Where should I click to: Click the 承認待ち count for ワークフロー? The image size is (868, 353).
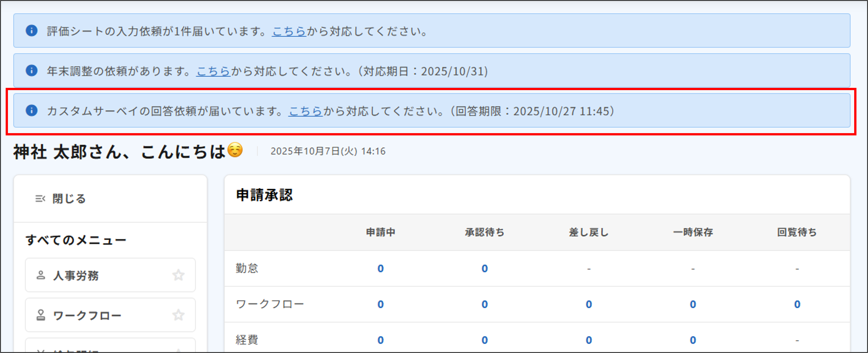pyautogui.click(x=484, y=304)
